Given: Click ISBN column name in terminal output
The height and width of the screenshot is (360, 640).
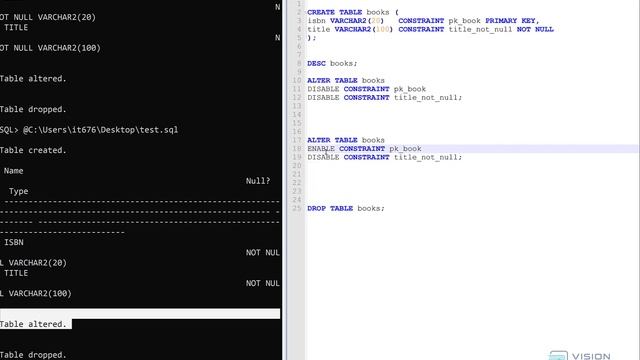Looking at the screenshot, I should tap(14, 242).
